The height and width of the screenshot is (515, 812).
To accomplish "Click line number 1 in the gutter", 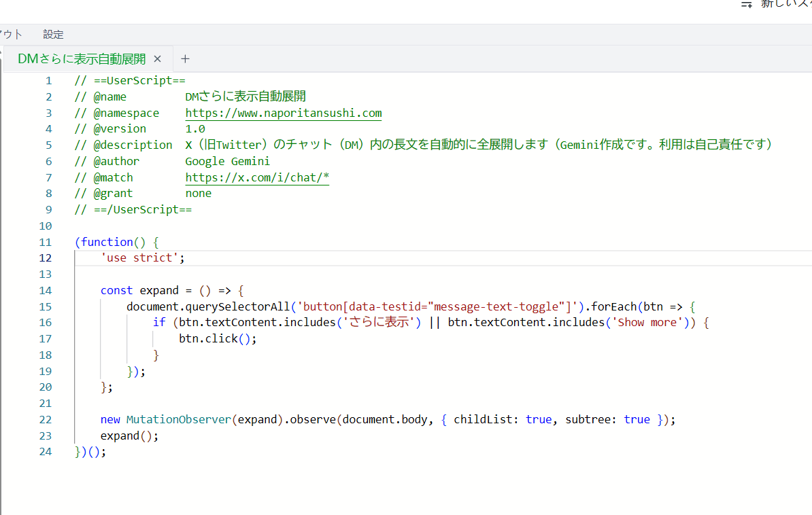I will point(48,80).
